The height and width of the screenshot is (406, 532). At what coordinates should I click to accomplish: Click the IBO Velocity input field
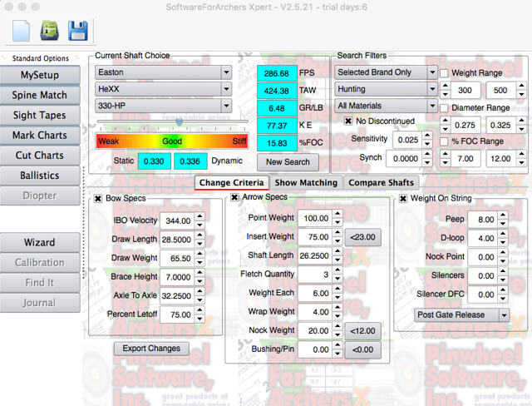pyautogui.click(x=177, y=220)
